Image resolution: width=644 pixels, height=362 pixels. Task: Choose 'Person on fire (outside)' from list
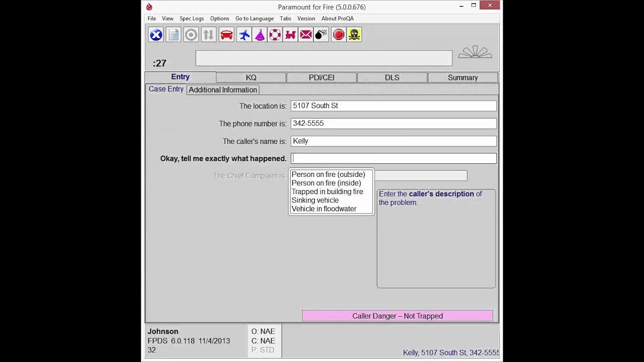coord(329,174)
